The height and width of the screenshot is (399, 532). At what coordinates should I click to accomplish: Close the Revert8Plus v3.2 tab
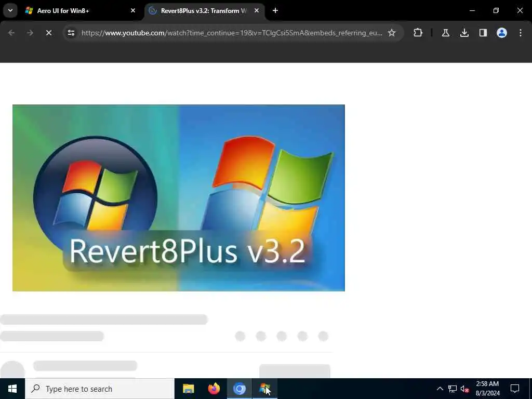click(x=257, y=10)
